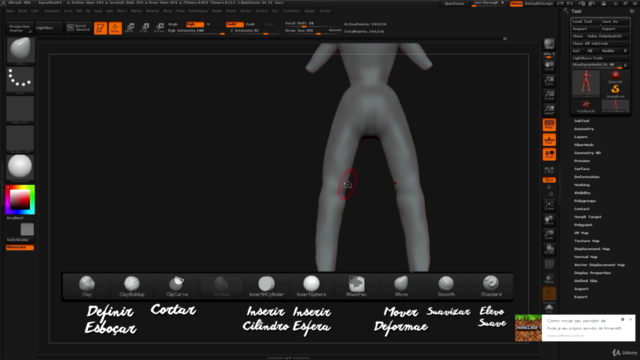Screen dimensions: 640x360
Task: Pick a color in the color picker
Action: pos(20,200)
